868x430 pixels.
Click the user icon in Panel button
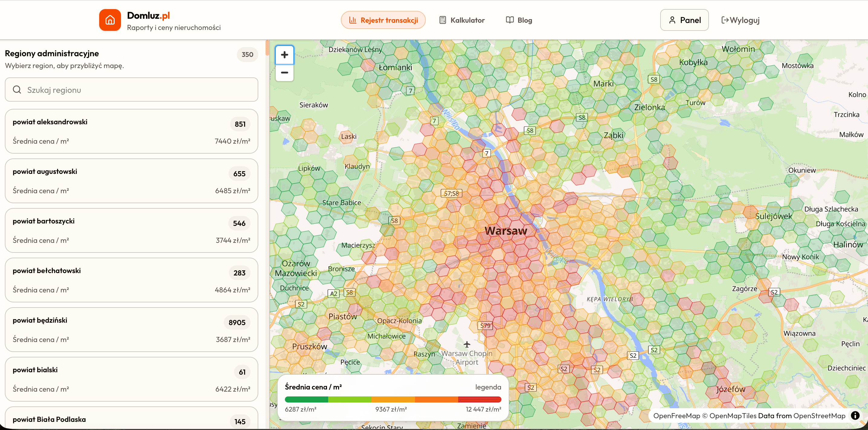(672, 20)
